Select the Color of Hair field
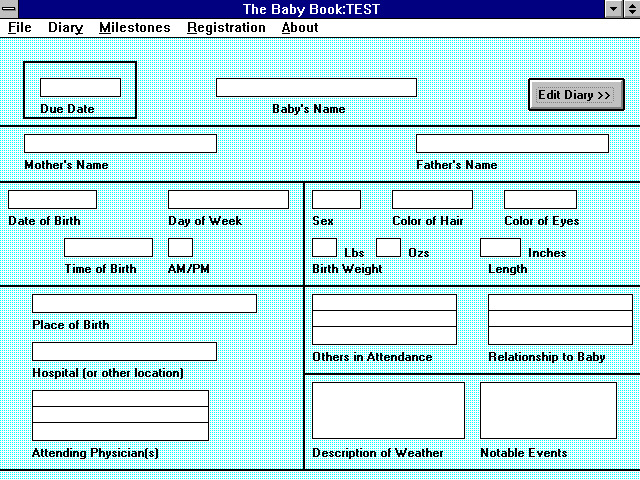 coord(432,200)
